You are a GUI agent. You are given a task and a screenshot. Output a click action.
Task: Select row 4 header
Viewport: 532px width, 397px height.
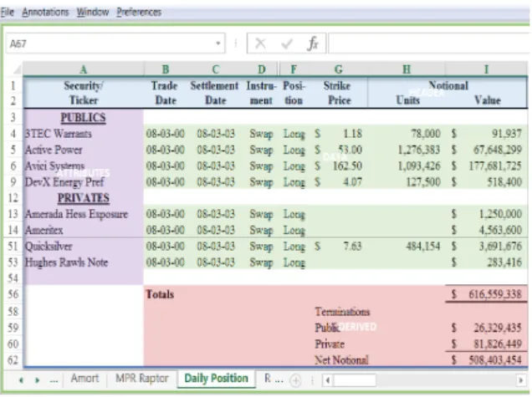pos(13,134)
